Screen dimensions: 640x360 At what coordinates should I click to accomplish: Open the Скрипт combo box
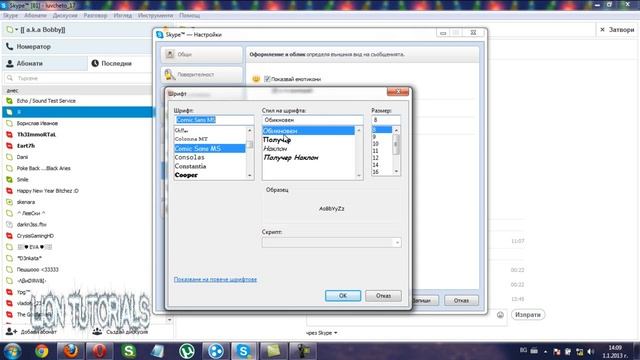click(x=331, y=242)
